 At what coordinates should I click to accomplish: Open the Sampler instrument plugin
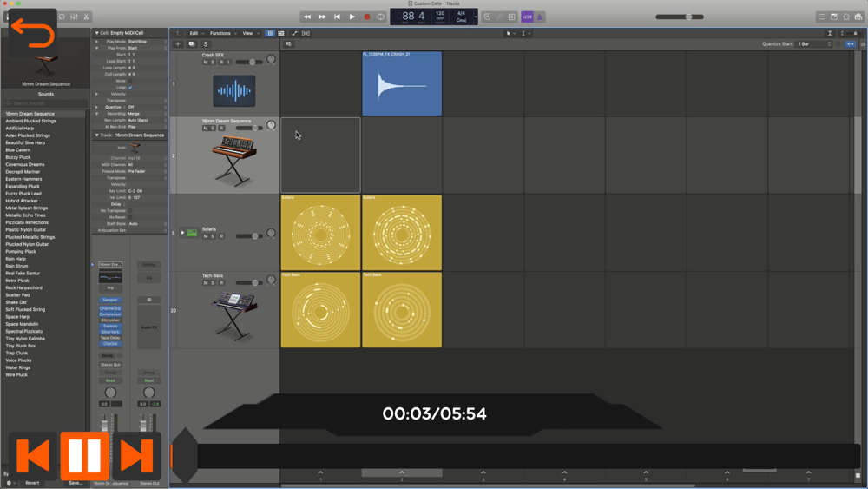[110, 300]
